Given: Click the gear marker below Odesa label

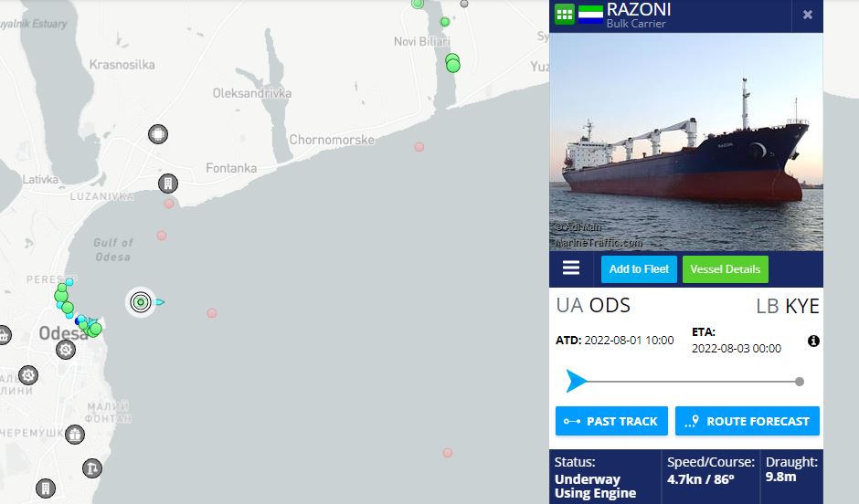Looking at the screenshot, I should [x=66, y=350].
